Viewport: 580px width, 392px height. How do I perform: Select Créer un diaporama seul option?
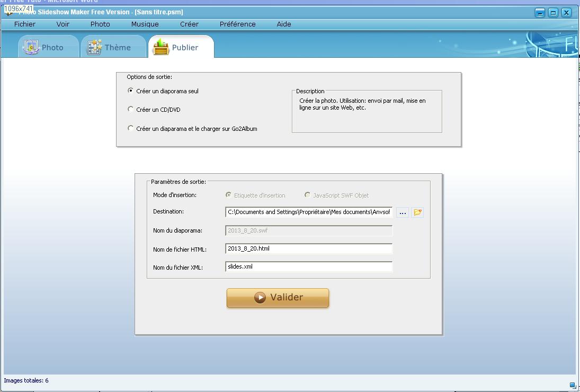coord(131,91)
